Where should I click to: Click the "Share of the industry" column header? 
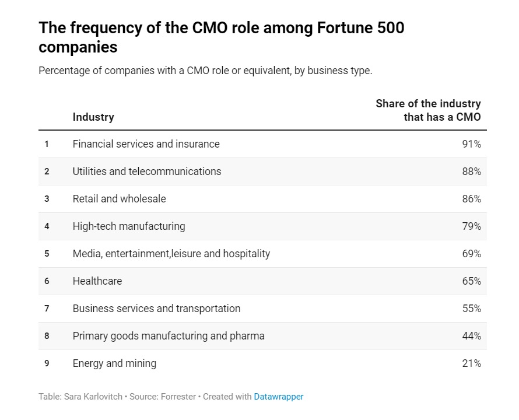coord(428,110)
